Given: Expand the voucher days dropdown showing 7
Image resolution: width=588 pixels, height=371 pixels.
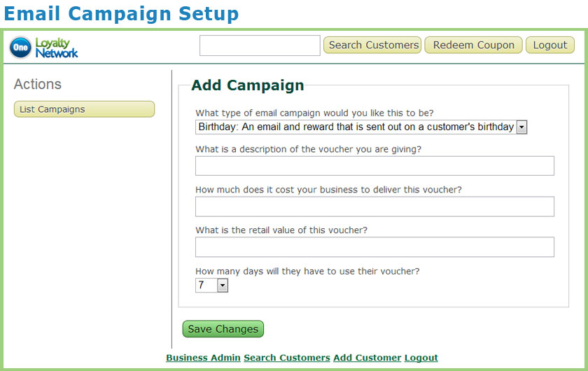Looking at the screenshot, I should (x=211, y=286).
